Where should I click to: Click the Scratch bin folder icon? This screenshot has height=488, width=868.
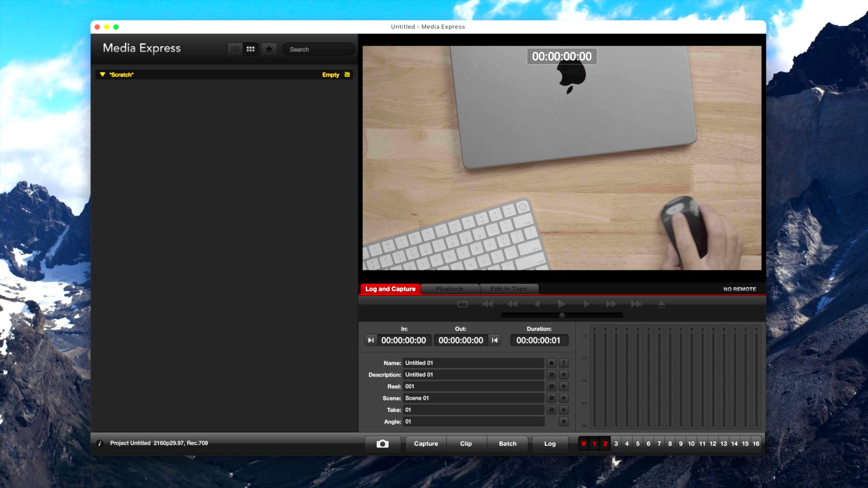tap(347, 75)
